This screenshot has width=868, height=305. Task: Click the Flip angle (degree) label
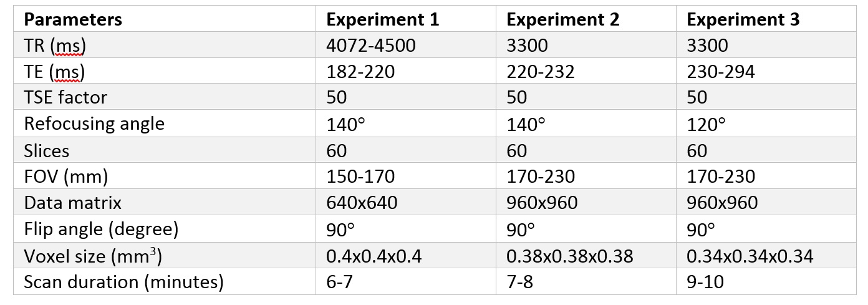[x=101, y=229]
